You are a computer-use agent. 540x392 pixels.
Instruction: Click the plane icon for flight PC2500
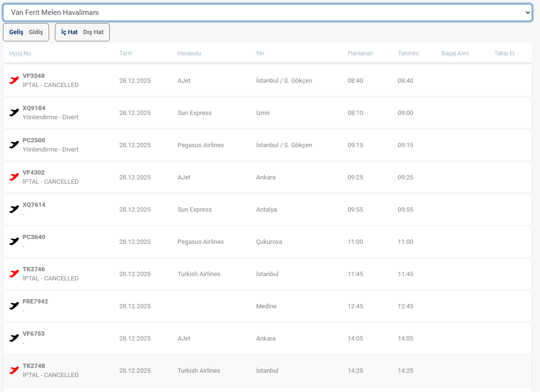pos(14,145)
